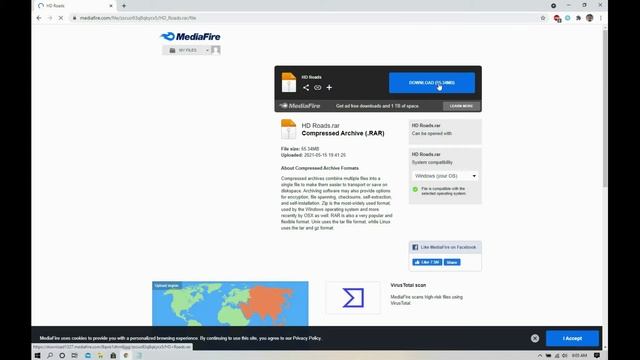
Task: Click the page vertical scrollbar
Action: point(605,108)
